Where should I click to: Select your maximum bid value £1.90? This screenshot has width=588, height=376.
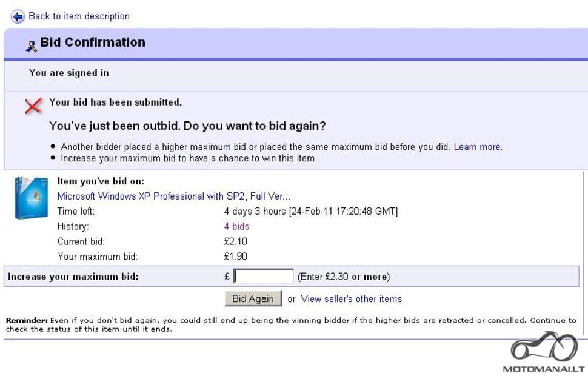pyautogui.click(x=235, y=257)
